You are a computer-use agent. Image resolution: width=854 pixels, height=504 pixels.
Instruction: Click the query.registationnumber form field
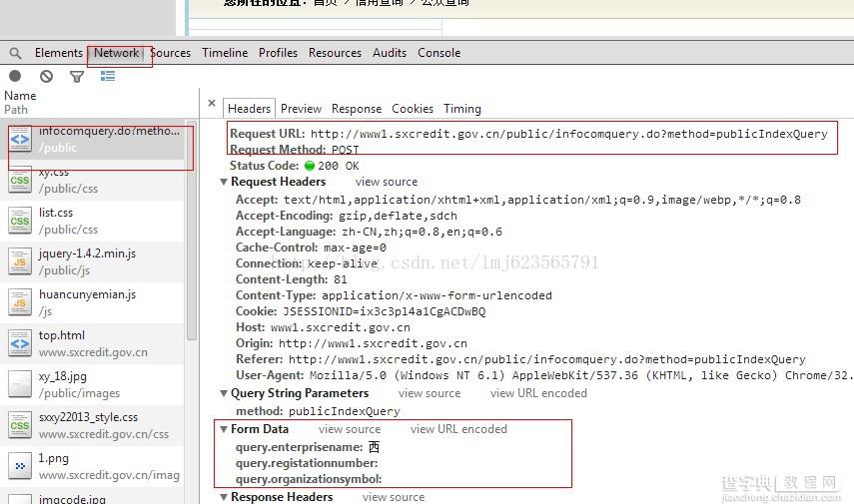click(x=307, y=463)
